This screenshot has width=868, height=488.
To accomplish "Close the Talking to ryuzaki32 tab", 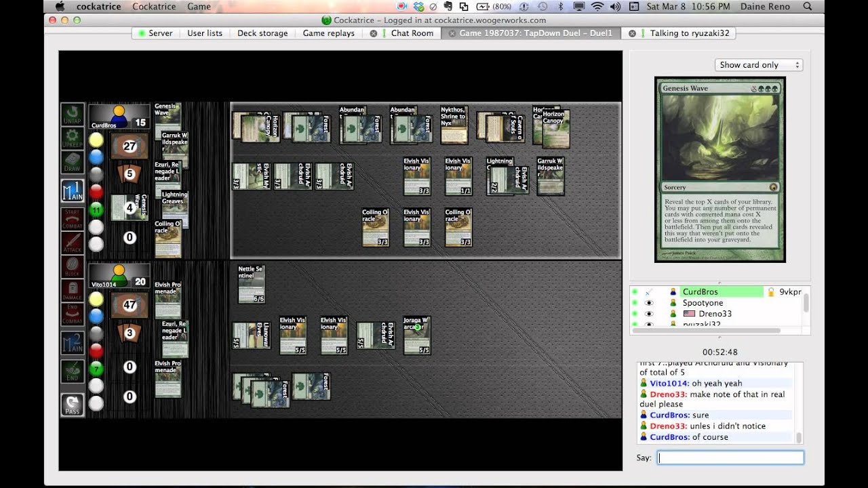I will (633, 33).
